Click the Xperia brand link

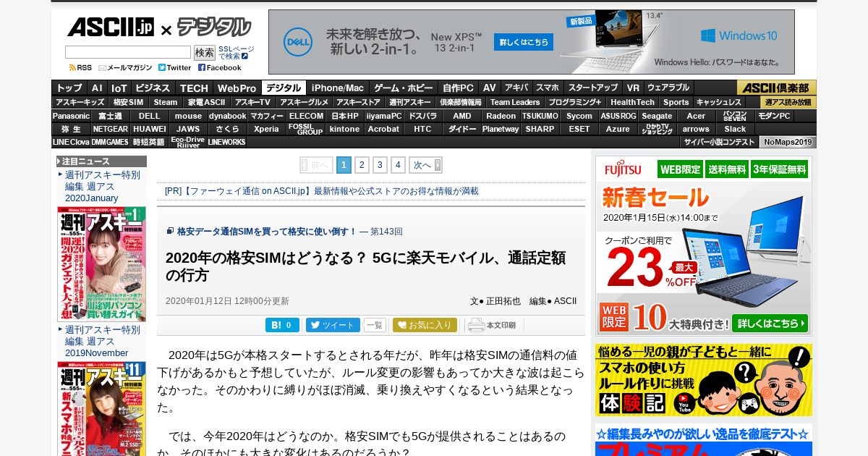pos(266,129)
